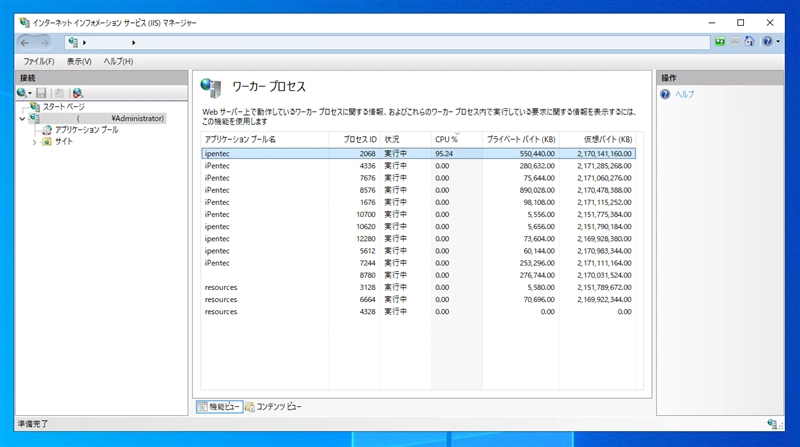Click the network status icon in status bar
Screen dimensions: 800x447
772,424
